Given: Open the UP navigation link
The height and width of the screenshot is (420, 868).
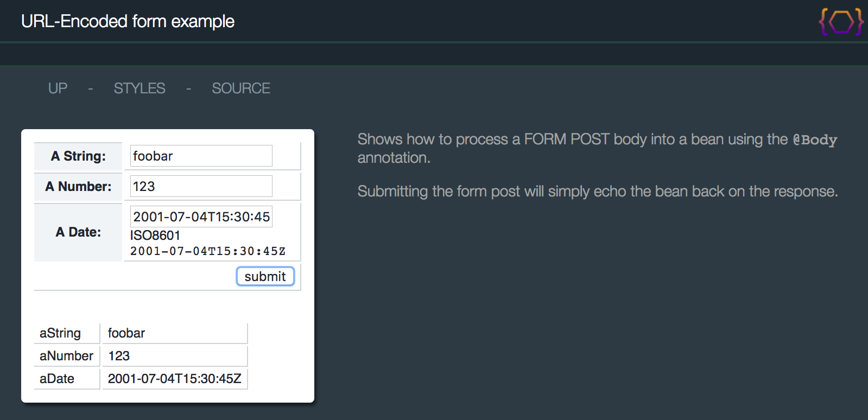Looking at the screenshot, I should click(58, 88).
